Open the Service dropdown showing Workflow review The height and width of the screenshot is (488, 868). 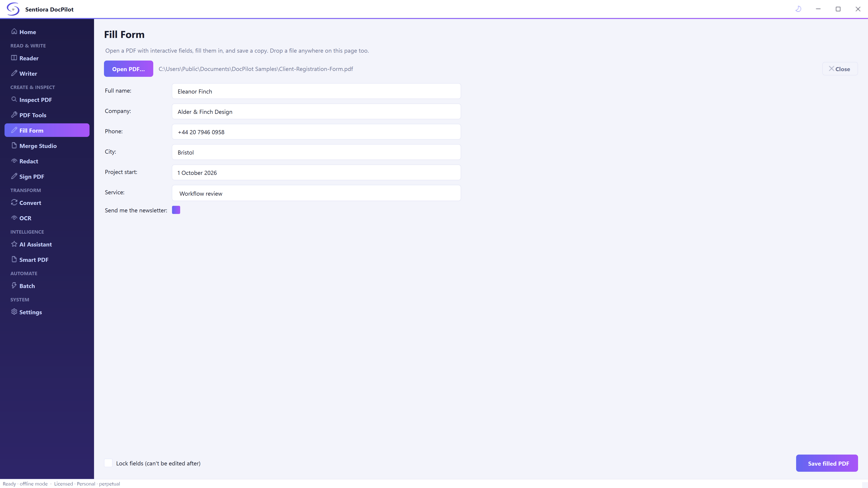pos(316,193)
